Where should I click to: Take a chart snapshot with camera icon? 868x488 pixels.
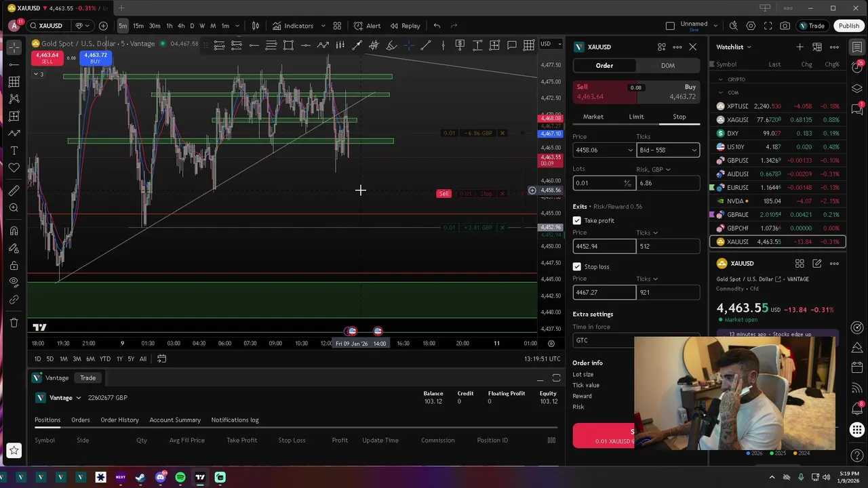pos(785,26)
